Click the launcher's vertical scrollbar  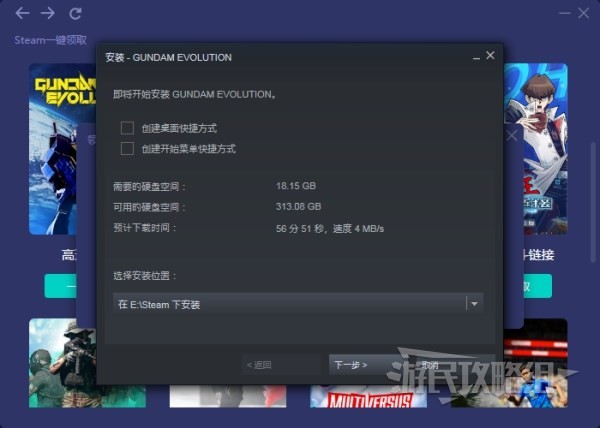click(593, 203)
